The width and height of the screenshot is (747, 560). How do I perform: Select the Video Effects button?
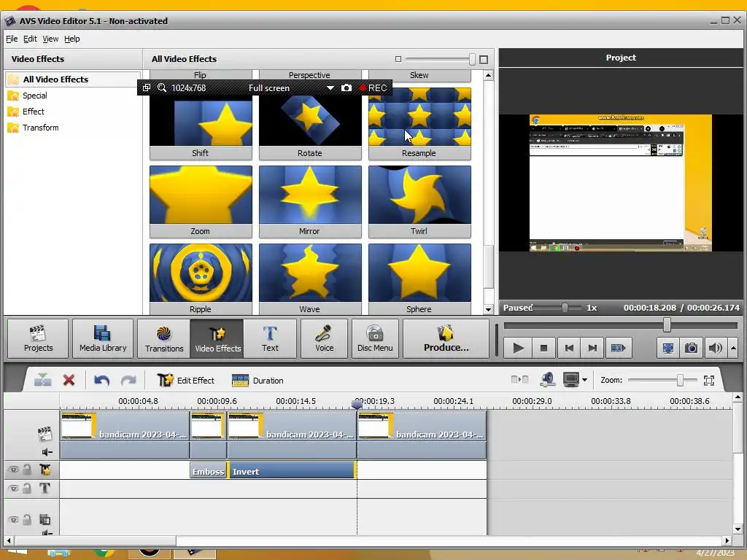pos(217,338)
